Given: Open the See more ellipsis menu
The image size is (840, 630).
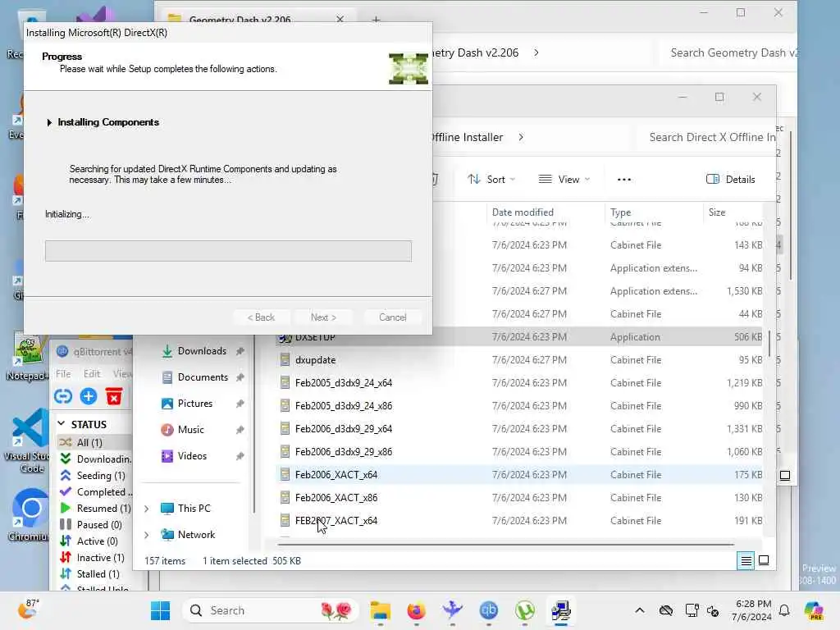Looking at the screenshot, I should 624,180.
